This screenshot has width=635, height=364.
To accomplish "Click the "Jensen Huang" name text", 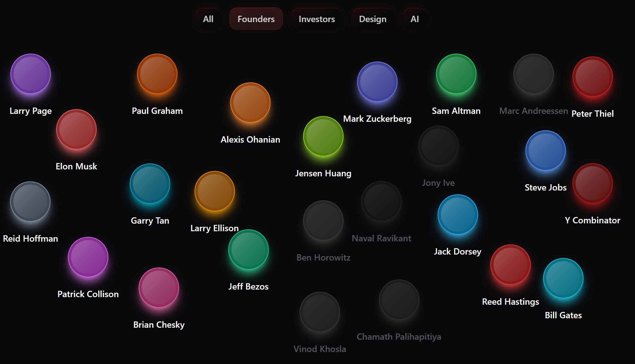I will [323, 173].
